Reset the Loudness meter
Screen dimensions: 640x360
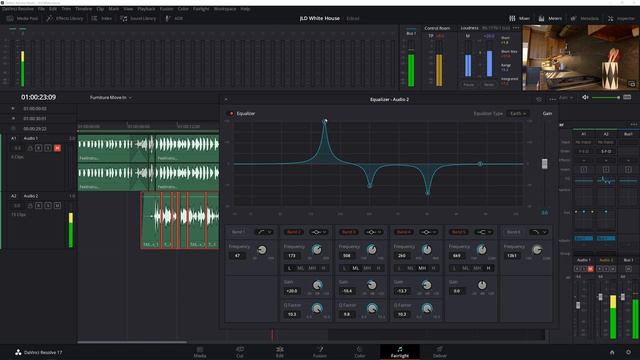tap(489, 84)
